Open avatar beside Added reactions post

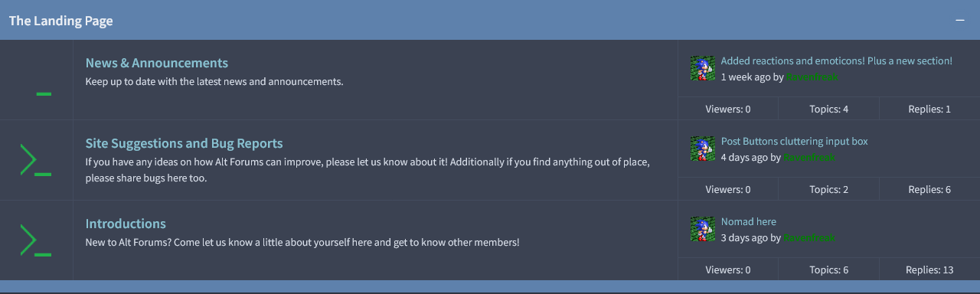[x=702, y=68]
